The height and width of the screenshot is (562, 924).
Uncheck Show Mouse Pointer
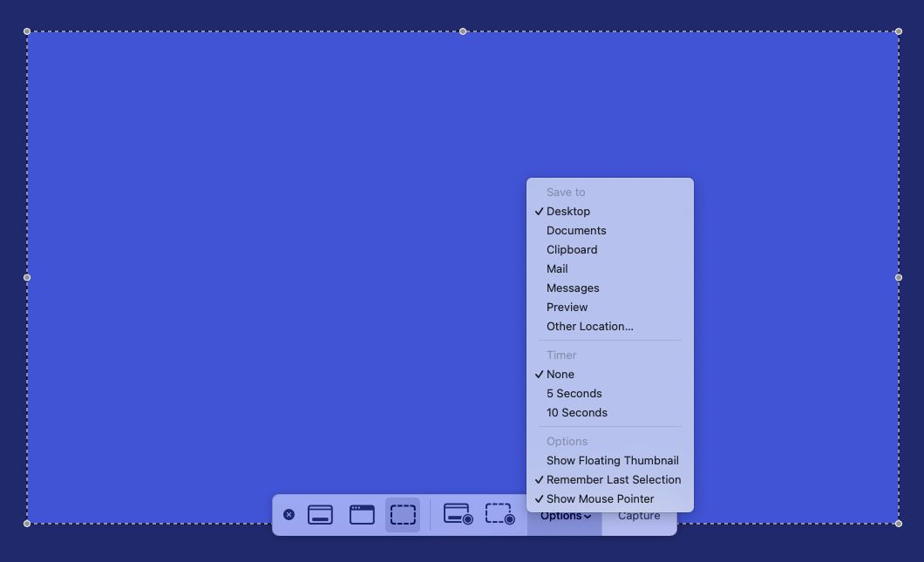(600, 498)
